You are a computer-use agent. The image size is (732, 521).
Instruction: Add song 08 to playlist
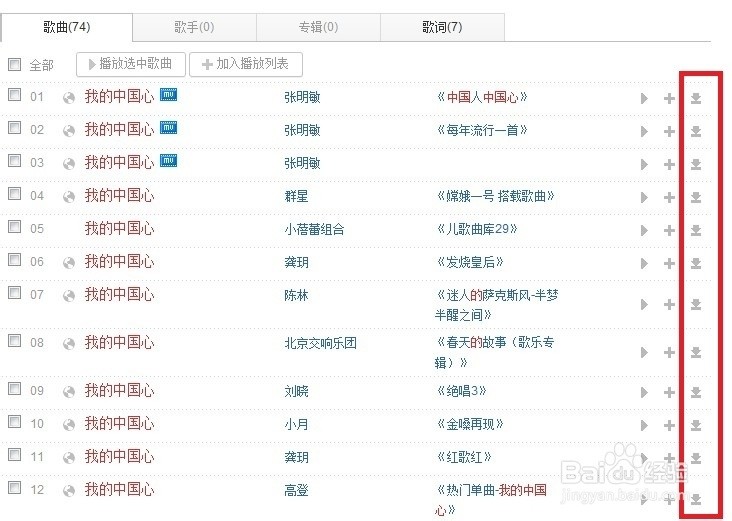point(669,352)
